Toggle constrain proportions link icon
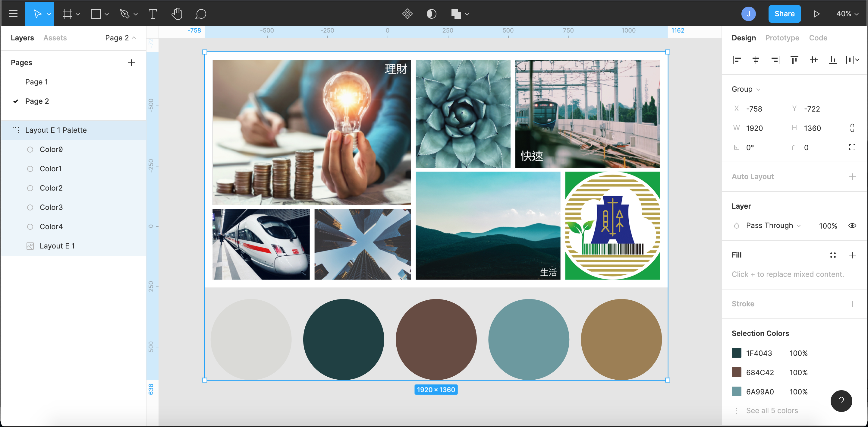The height and width of the screenshot is (427, 868). pyautogui.click(x=852, y=128)
